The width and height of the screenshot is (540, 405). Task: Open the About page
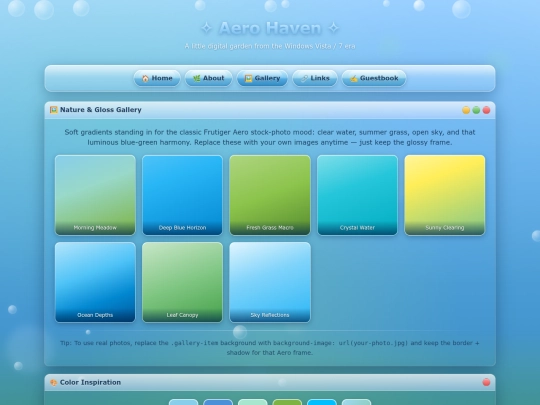coord(209,78)
